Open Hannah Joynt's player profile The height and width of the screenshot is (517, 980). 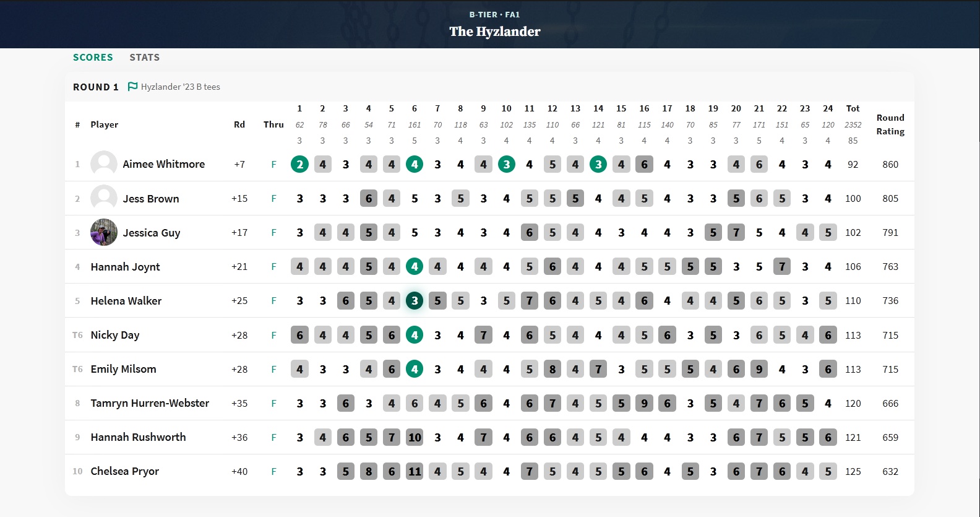(x=125, y=267)
